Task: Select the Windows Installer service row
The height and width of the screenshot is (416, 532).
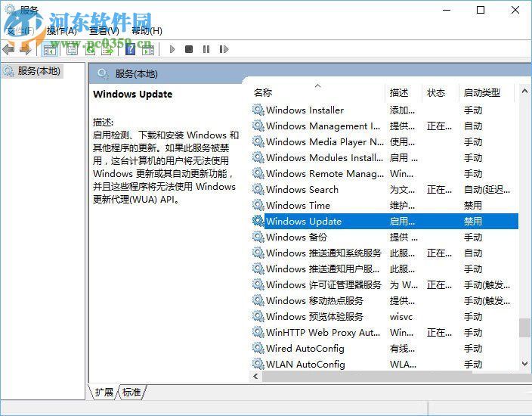Action: pos(385,110)
